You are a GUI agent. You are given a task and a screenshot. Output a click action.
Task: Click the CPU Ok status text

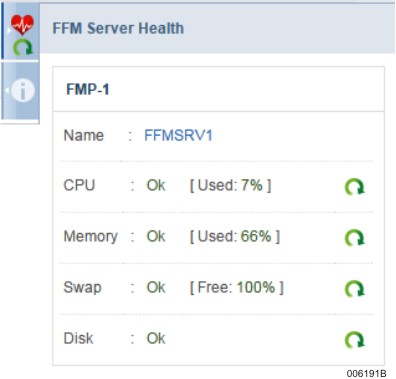point(156,185)
